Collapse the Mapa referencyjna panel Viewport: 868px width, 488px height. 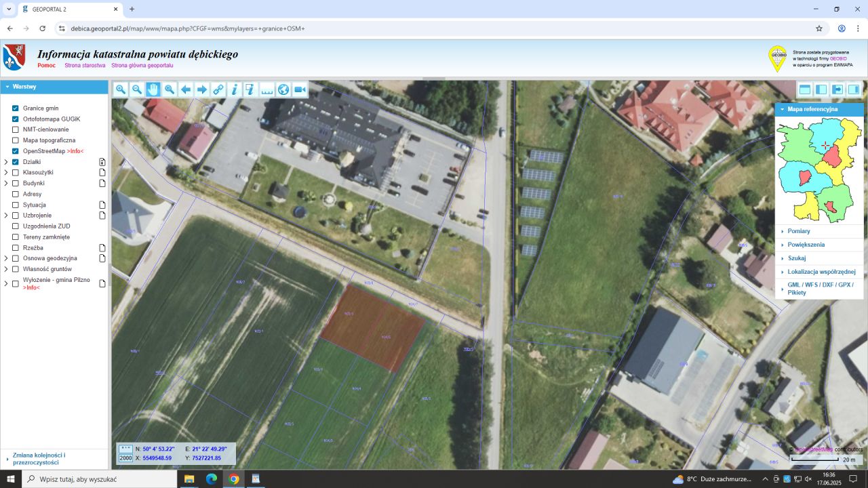[x=819, y=109]
